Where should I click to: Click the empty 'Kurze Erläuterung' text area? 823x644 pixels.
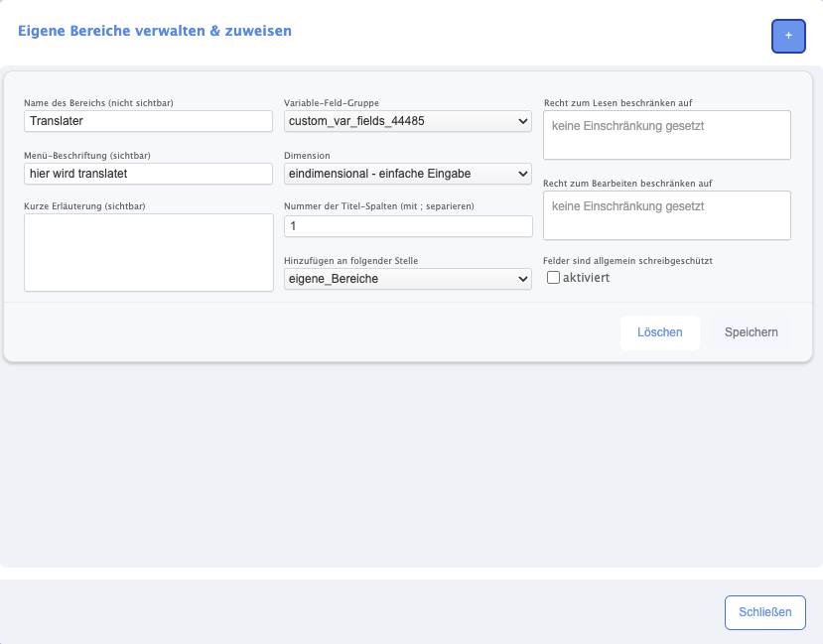coord(148,252)
